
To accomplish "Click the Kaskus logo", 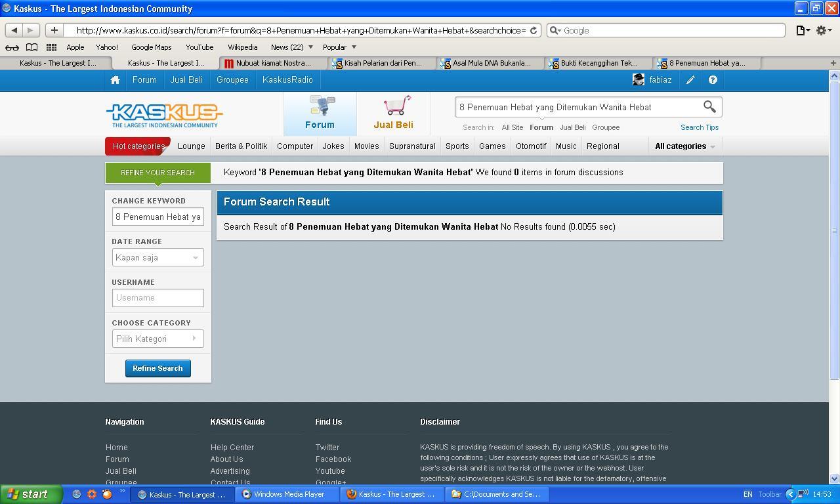I will click(164, 115).
